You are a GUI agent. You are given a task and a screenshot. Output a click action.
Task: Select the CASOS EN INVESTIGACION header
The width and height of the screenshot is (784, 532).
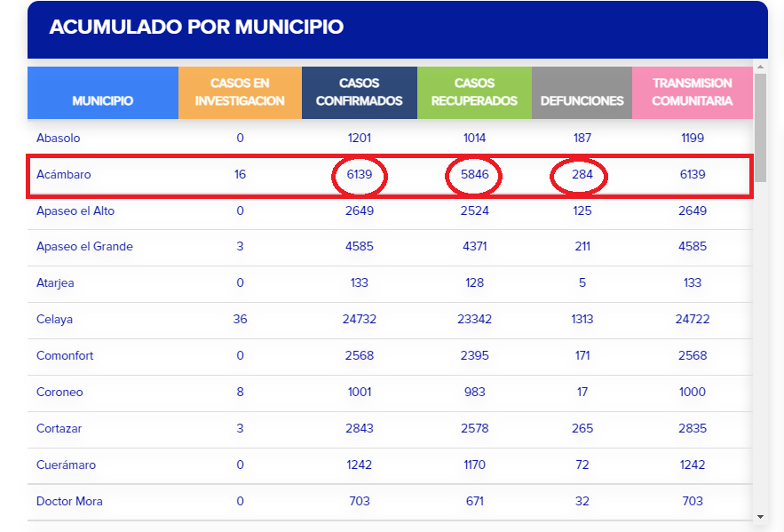point(240,92)
